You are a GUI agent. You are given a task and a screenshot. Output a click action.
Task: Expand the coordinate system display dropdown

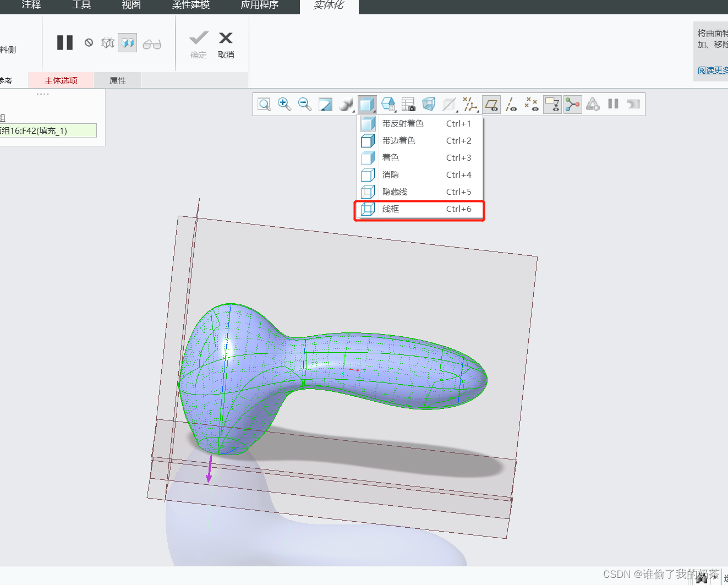[x=470, y=104]
